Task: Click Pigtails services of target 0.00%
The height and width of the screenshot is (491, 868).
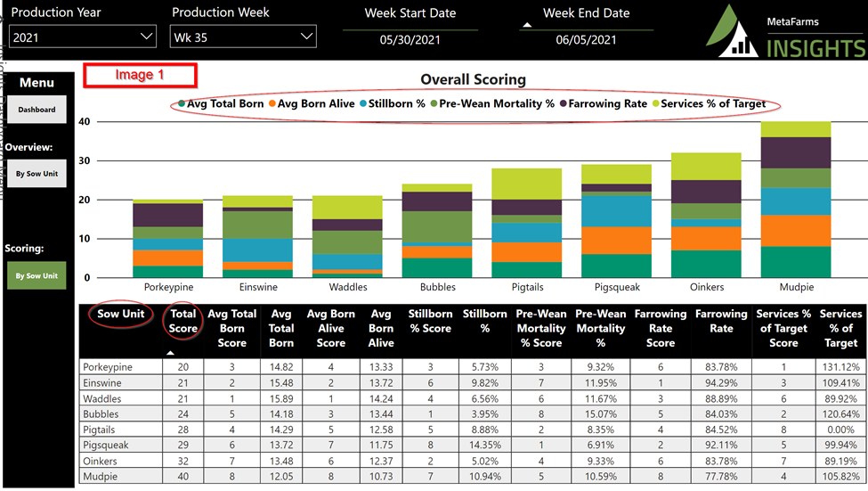Action: (x=840, y=430)
